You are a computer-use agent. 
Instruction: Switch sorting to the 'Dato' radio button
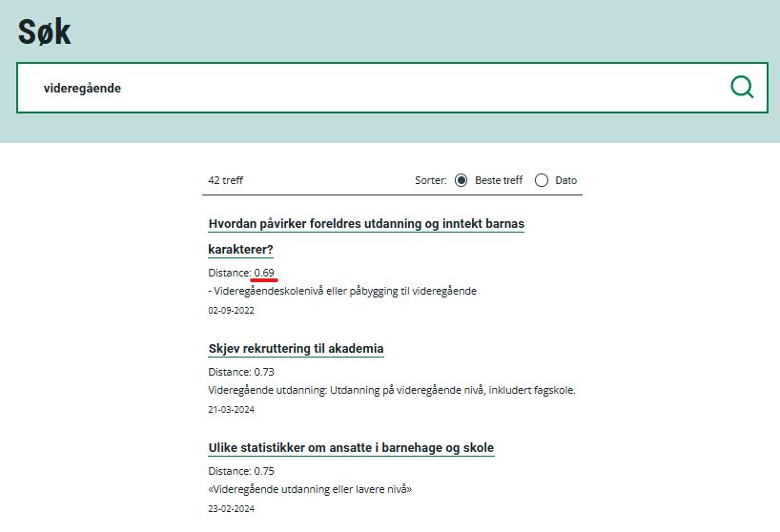pyautogui.click(x=542, y=180)
